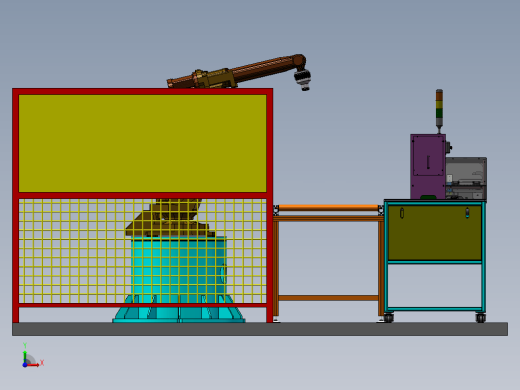The image size is (520, 390).
Task: Click the XYZ coordinate triad origin
Action: point(25,365)
